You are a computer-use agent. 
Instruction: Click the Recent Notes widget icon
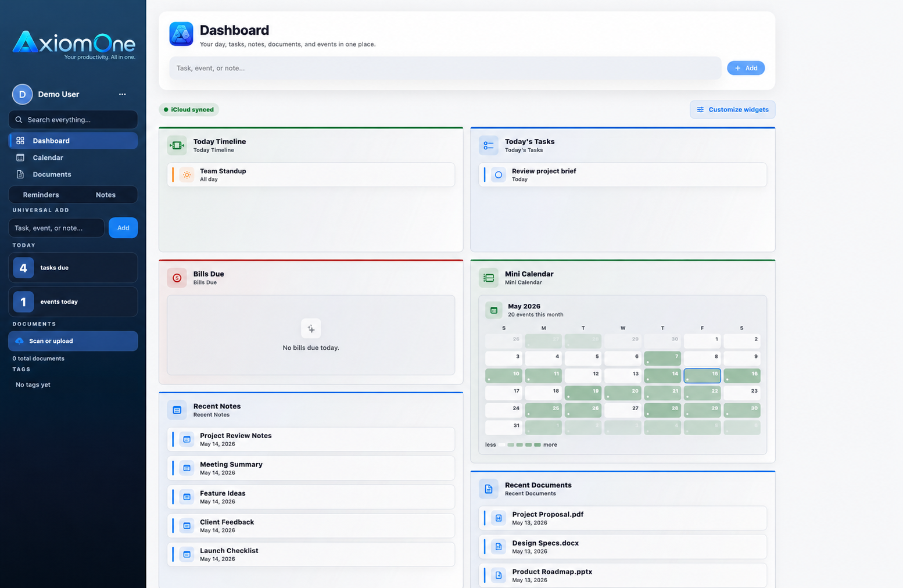177,410
